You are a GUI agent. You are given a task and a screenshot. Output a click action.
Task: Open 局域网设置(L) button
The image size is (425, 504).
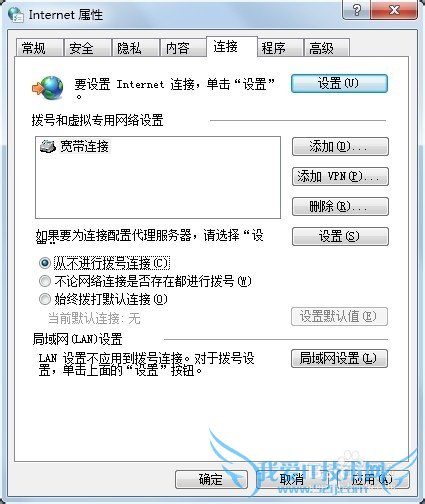click(x=339, y=358)
